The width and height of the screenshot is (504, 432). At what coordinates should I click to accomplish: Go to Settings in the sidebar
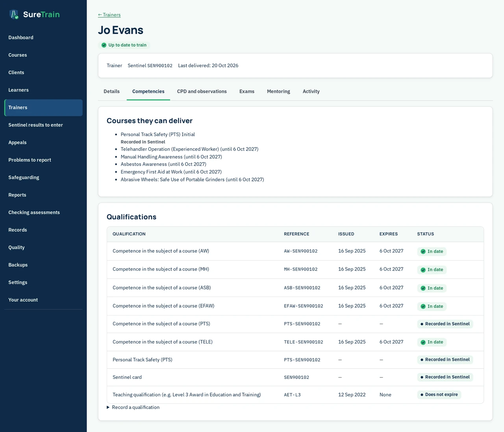click(43, 282)
